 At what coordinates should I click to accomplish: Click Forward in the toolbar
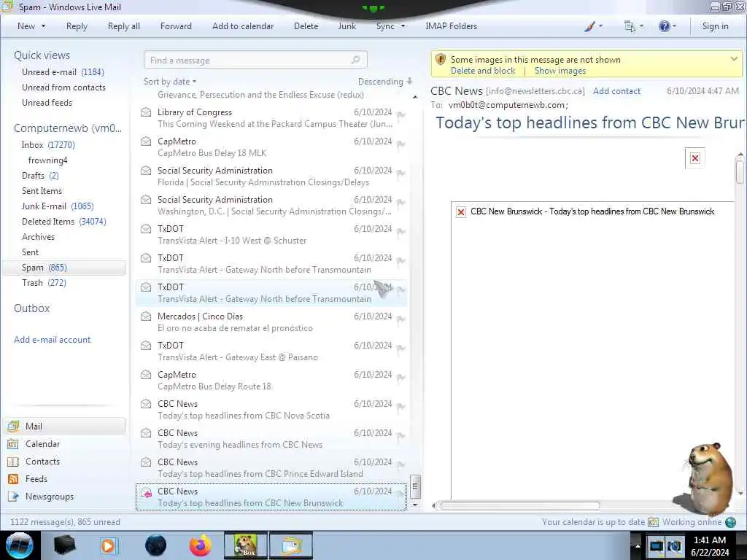pos(176,26)
